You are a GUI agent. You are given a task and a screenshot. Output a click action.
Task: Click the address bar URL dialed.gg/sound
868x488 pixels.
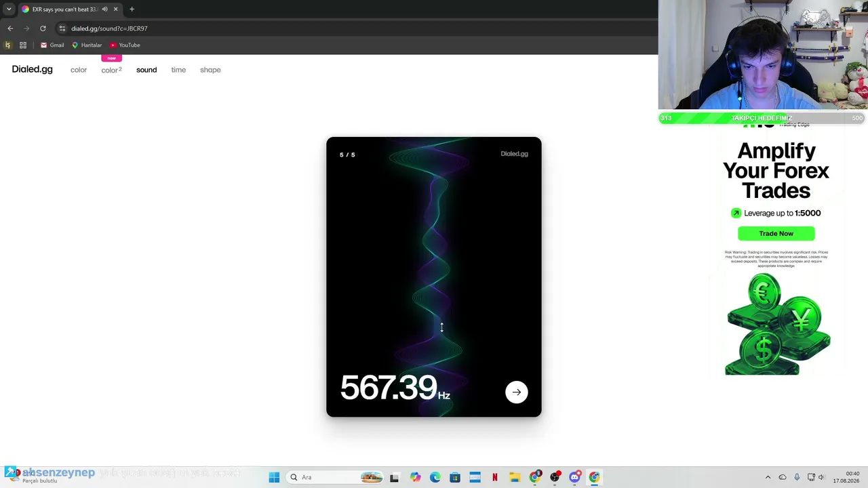[x=109, y=28]
